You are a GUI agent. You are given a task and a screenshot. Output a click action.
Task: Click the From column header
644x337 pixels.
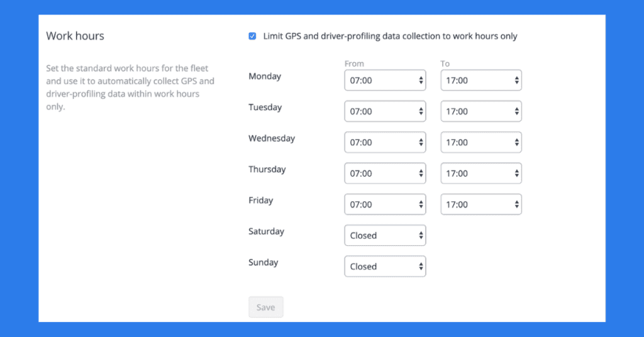coord(354,64)
